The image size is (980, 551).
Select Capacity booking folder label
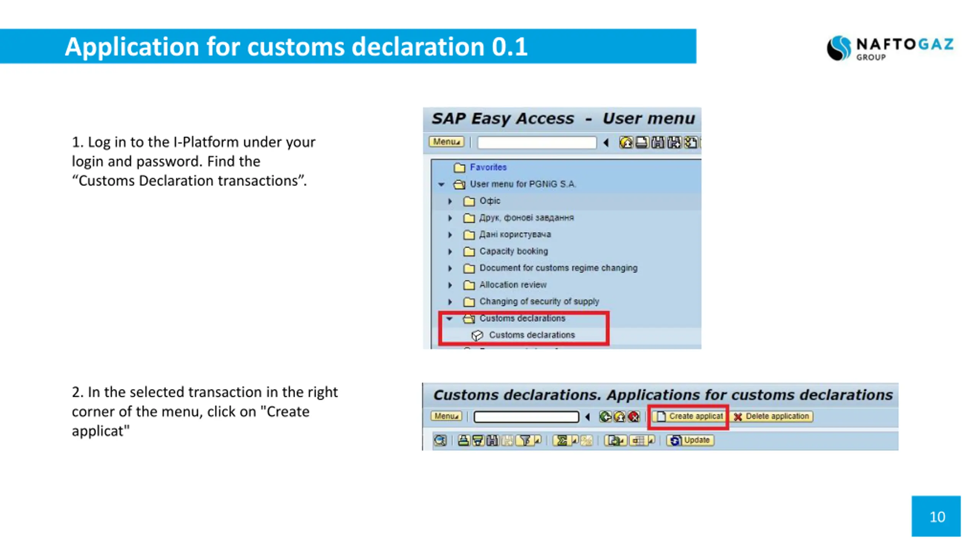(513, 251)
